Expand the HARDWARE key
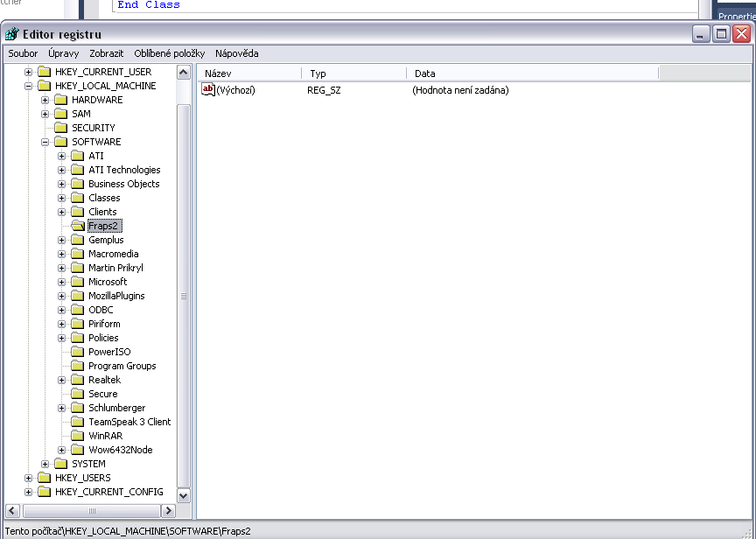Image resolution: width=756 pixels, height=539 pixels. 45,101
